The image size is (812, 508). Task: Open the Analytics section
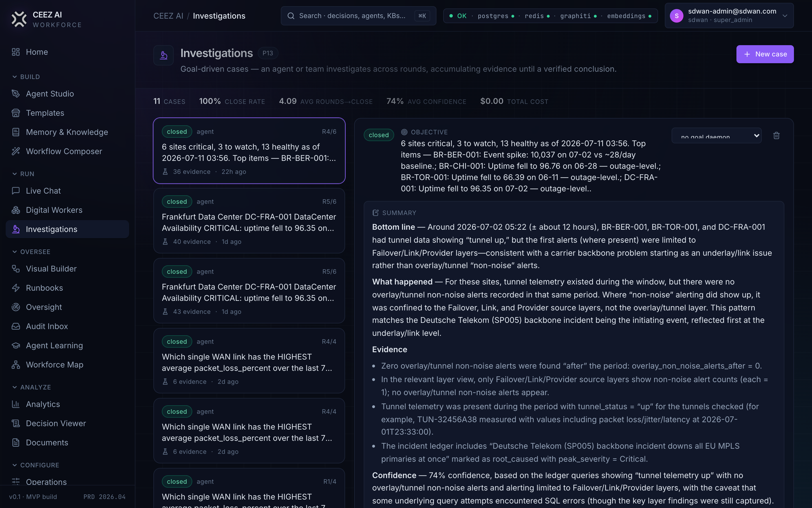coord(67,404)
